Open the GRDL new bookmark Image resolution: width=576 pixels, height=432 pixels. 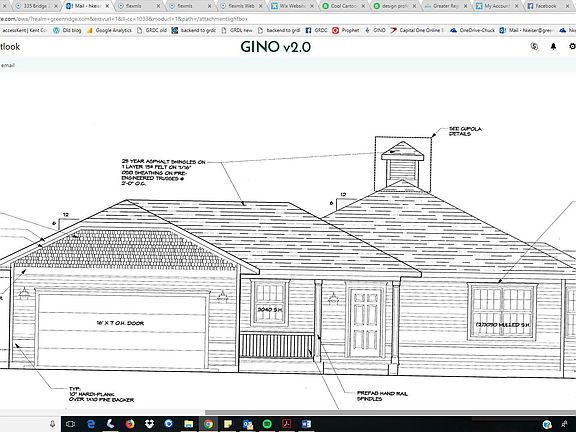tap(237, 30)
